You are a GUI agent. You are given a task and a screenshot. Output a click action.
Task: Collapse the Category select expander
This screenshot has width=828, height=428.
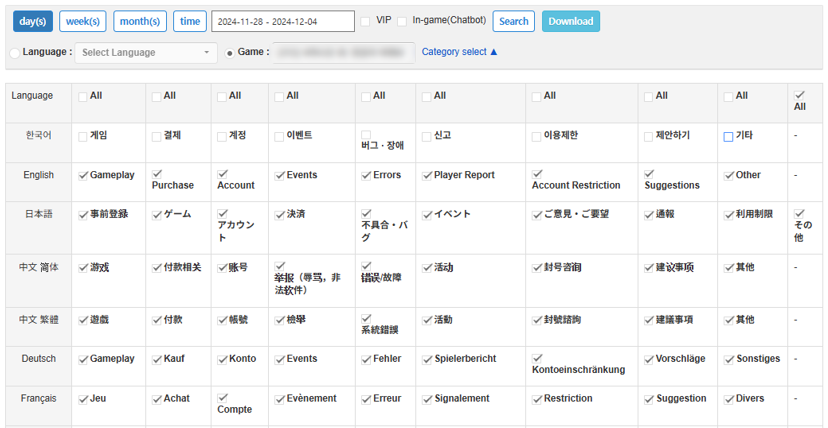tap(459, 52)
